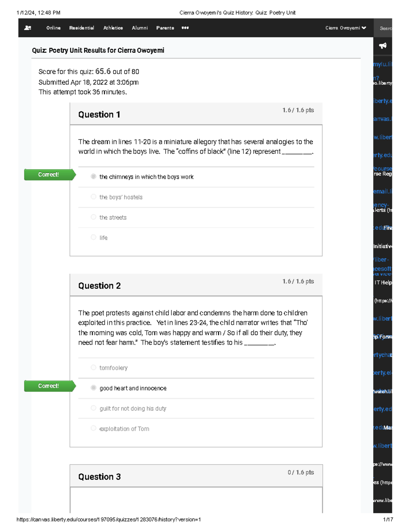
Task: Open the Residential menu item
Action: [x=82, y=28]
